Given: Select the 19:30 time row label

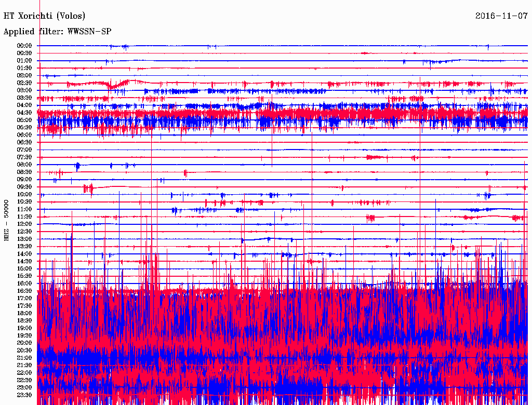Looking at the screenshot, I should [x=24, y=336].
